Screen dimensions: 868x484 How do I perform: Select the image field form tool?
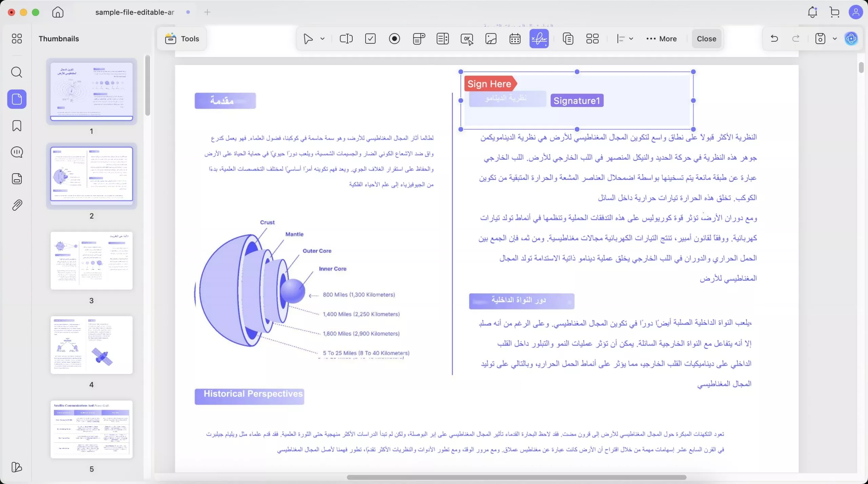tap(491, 39)
